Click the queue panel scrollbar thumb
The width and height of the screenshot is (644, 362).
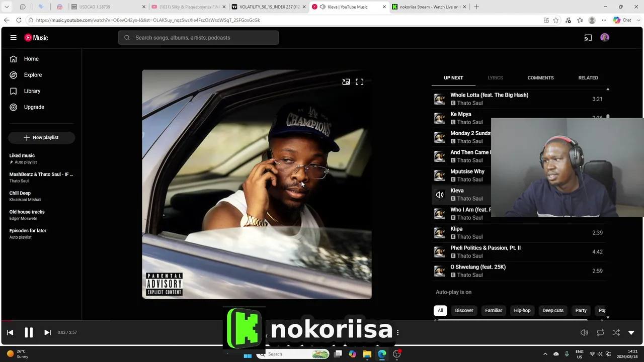608,117
